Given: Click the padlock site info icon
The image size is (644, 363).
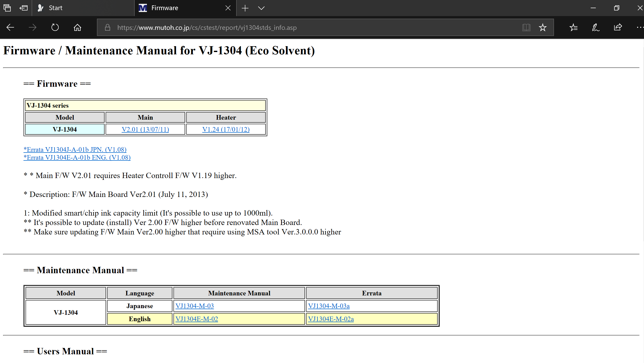Looking at the screenshot, I should 108,27.
